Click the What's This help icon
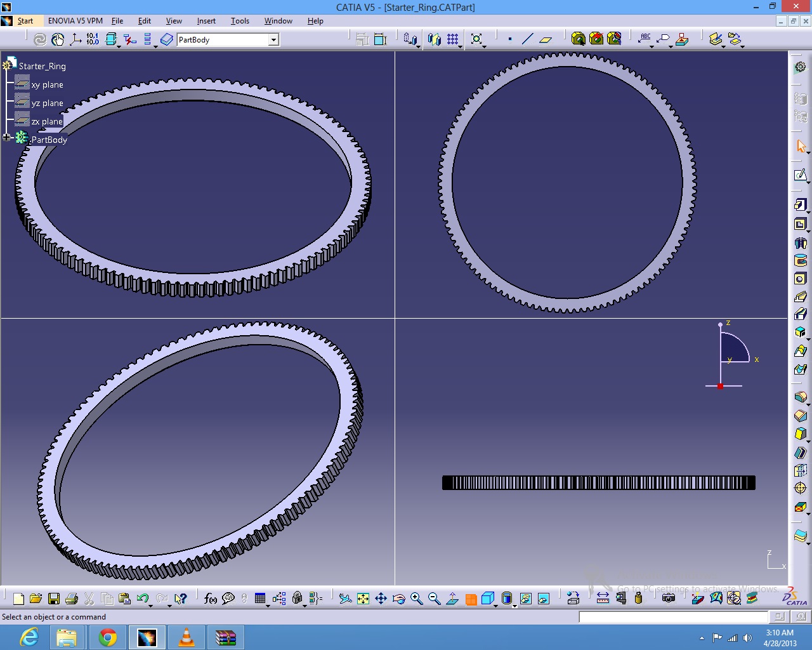812x650 pixels. (x=181, y=598)
